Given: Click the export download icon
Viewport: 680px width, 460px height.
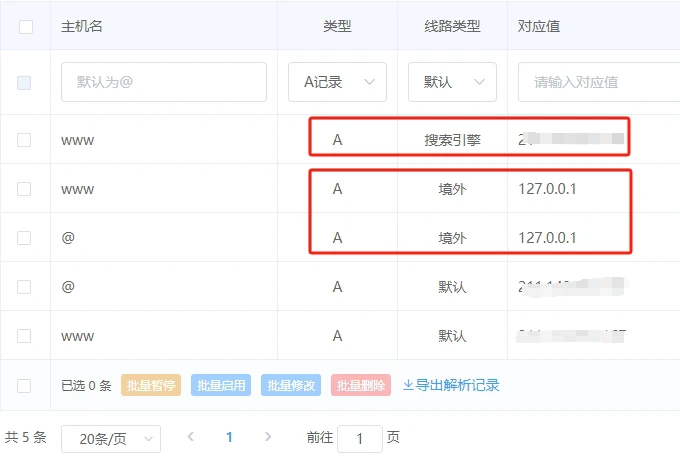Looking at the screenshot, I should [x=408, y=385].
